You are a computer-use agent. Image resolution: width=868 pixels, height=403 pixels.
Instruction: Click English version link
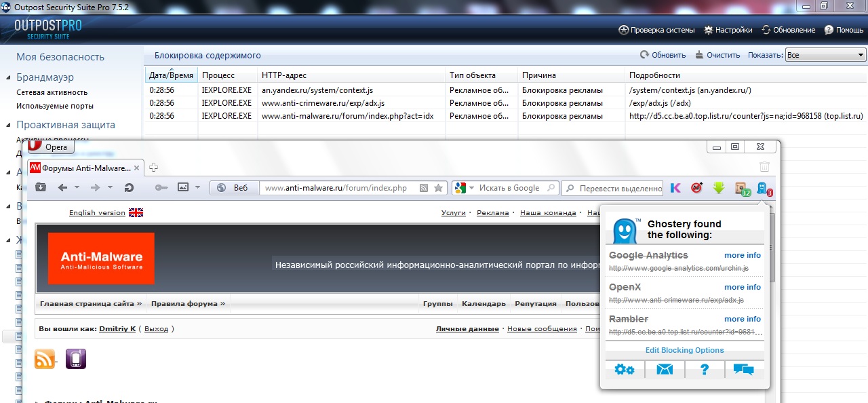pyautogui.click(x=97, y=212)
